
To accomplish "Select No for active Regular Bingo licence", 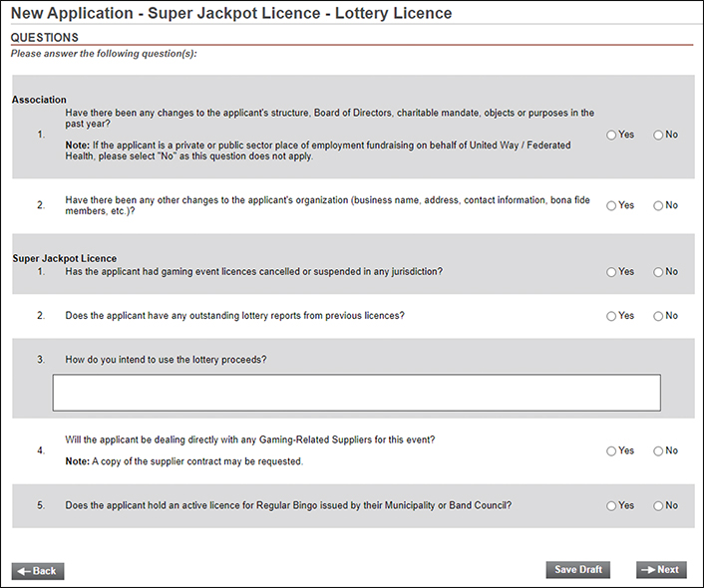I will (x=658, y=506).
